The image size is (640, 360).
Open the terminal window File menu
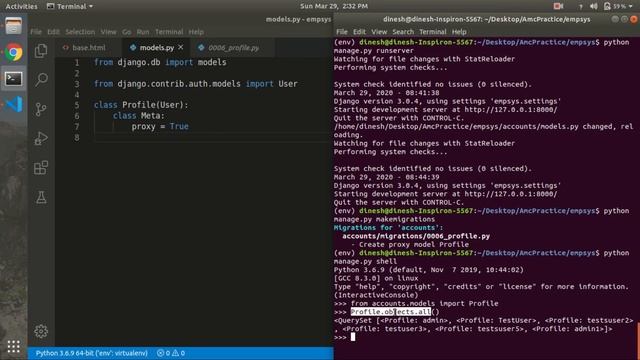click(x=342, y=32)
